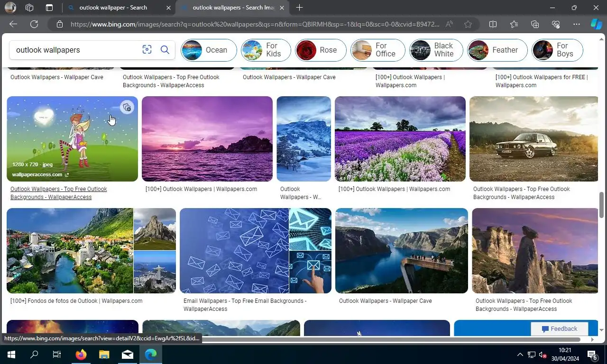Image resolution: width=607 pixels, height=364 pixels.
Task: Open the lavender field thumbnail
Action: (x=400, y=139)
